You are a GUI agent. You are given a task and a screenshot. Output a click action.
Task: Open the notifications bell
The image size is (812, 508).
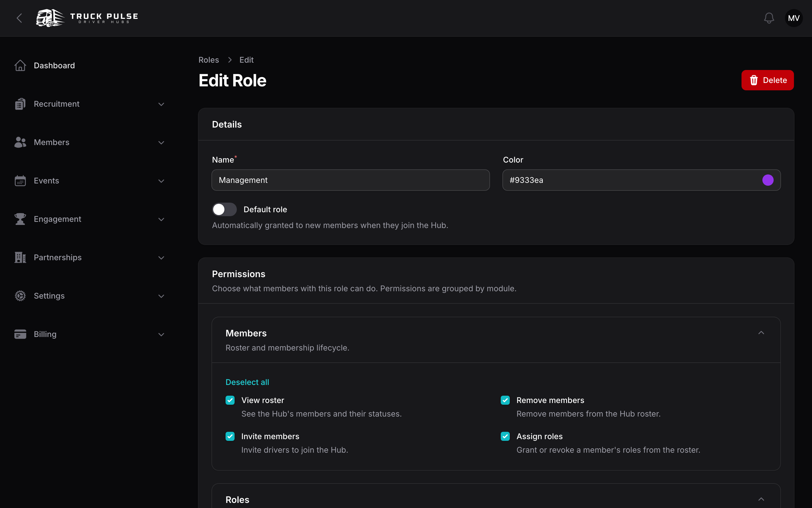(769, 18)
